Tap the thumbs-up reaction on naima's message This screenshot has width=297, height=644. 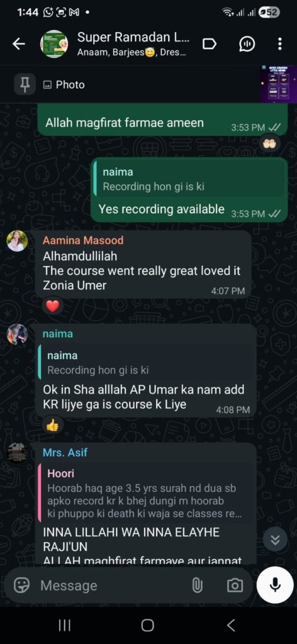coord(53,426)
